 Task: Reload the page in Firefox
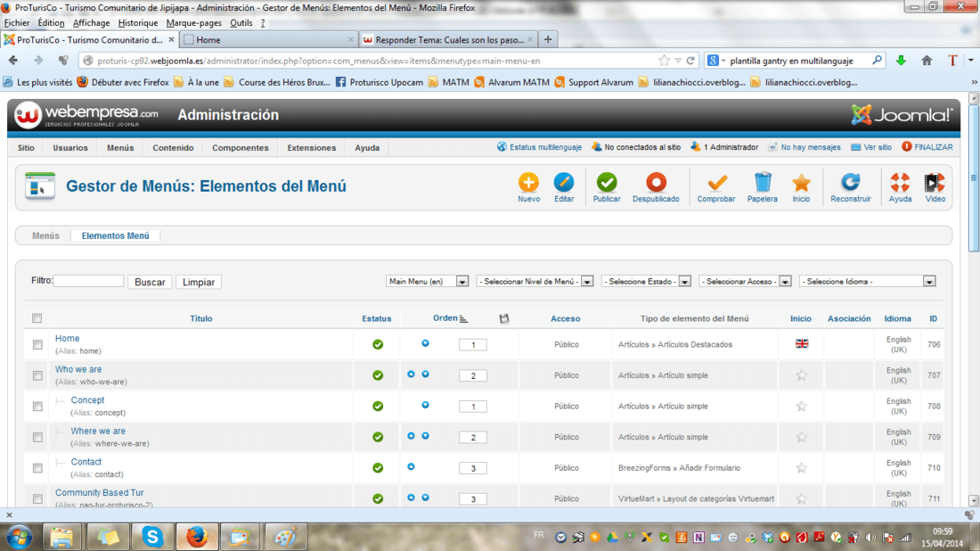[x=690, y=61]
